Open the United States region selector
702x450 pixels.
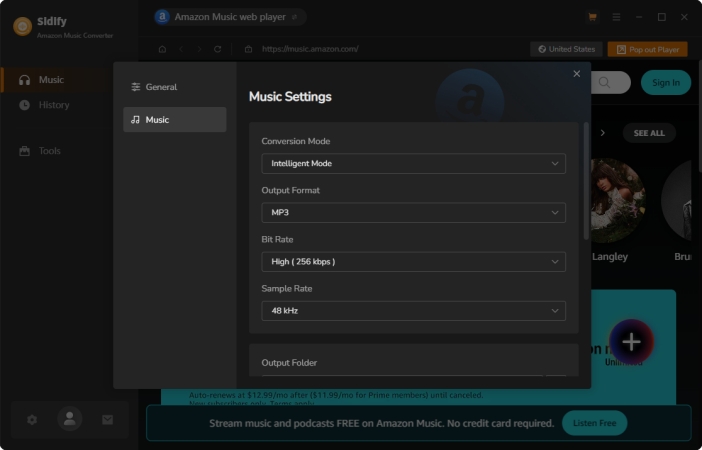[x=567, y=49]
